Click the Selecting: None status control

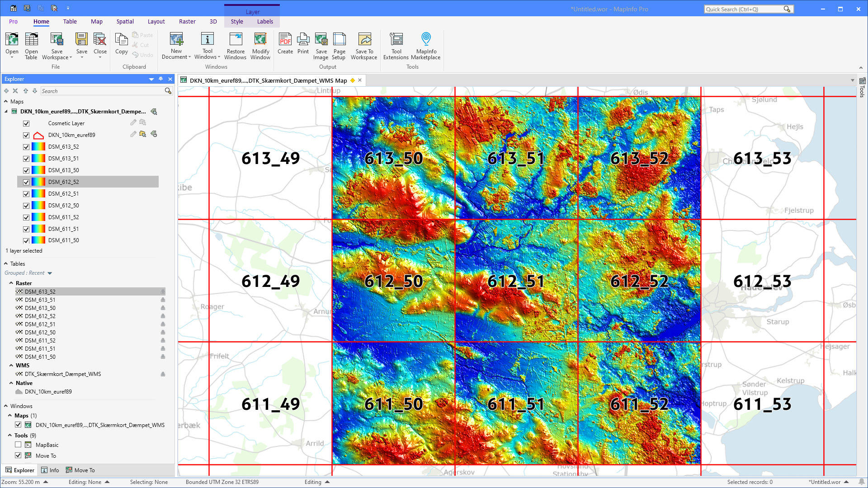(149, 482)
